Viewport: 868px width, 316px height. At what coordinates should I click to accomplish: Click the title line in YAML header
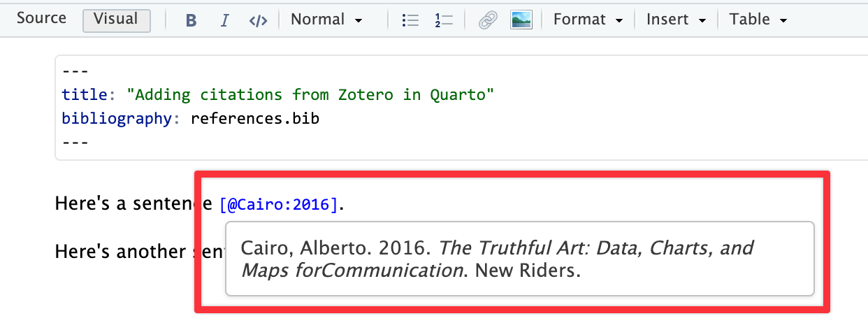pyautogui.click(x=277, y=94)
